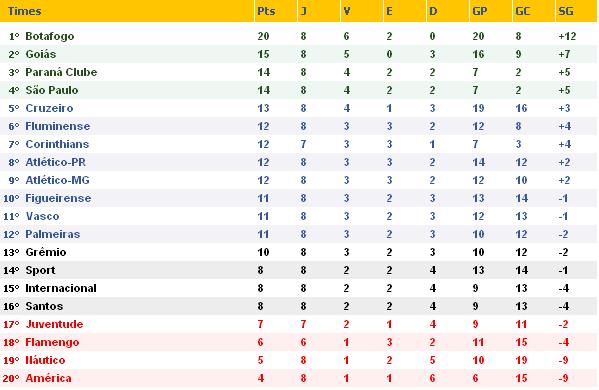
Task: Click the GC column header
Action: (523, 11)
